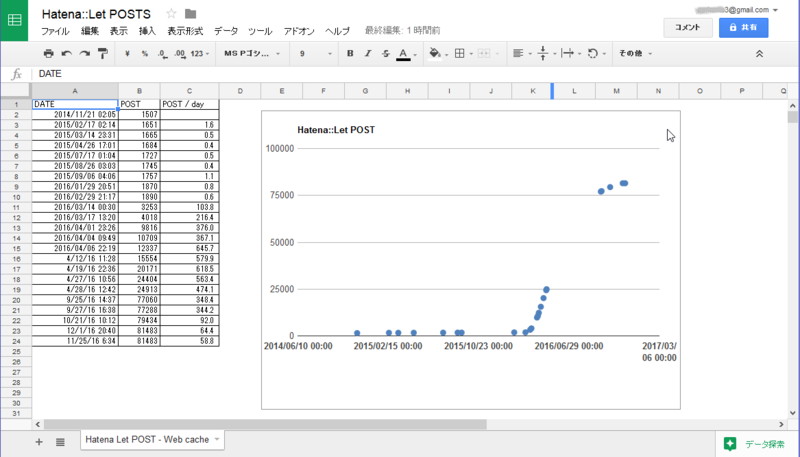Open the 挿入 menu
Screen dimensions: 800x457
pos(147,31)
